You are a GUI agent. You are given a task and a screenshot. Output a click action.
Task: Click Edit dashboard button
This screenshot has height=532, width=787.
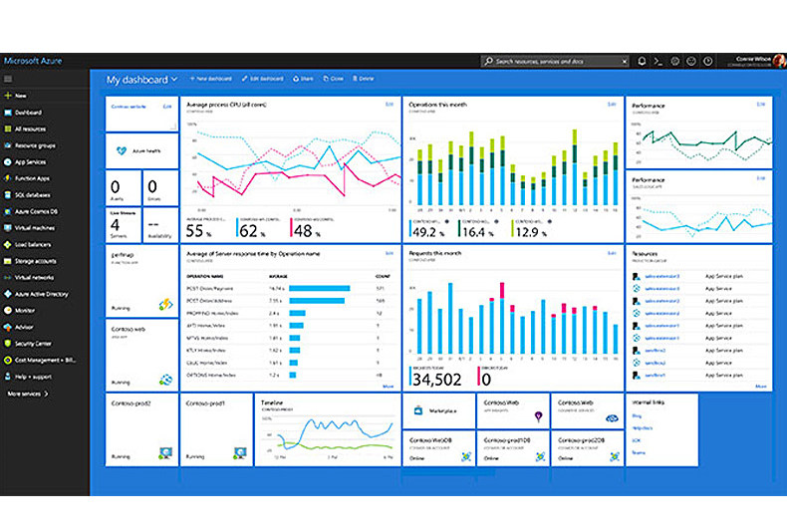tap(263, 79)
